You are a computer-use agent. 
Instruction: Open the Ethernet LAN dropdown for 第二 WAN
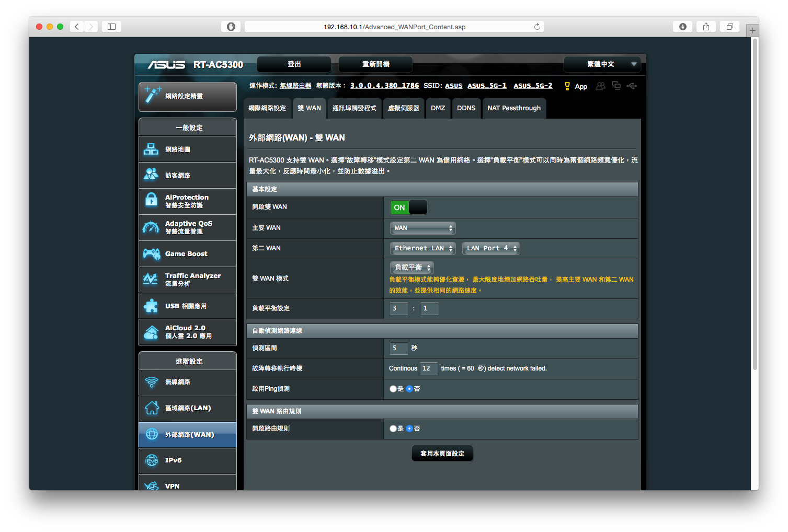point(422,248)
